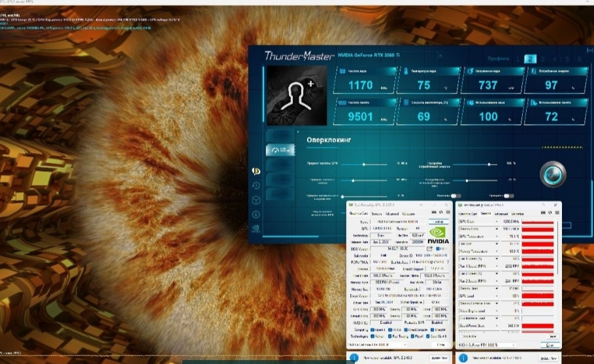The width and height of the screenshot is (594, 364).
Task: Click the blue info icon beside left update notice
Action: coord(354,358)
